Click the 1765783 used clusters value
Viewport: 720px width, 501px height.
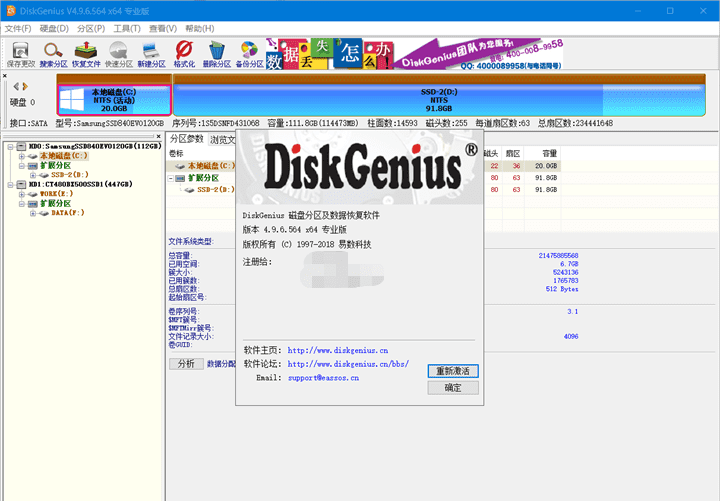point(565,281)
